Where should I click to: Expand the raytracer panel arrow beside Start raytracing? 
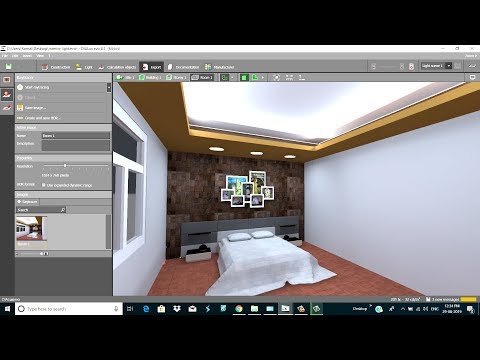point(109,87)
